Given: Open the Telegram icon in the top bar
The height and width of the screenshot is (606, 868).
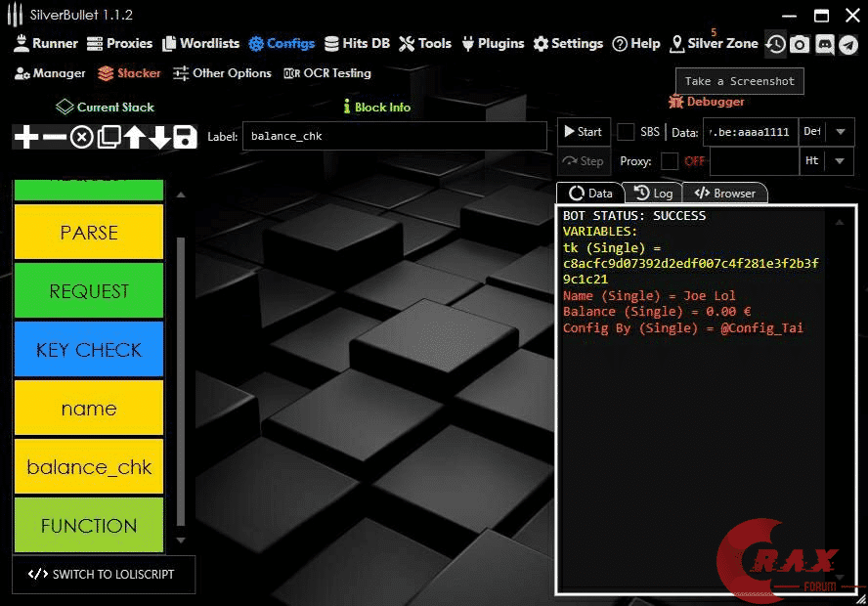Looking at the screenshot, I should 847,44.
